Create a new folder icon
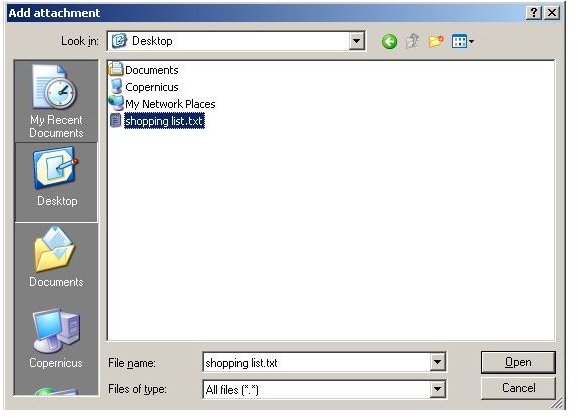The height and width of the screenshot is (418, 578). point(436,41)
